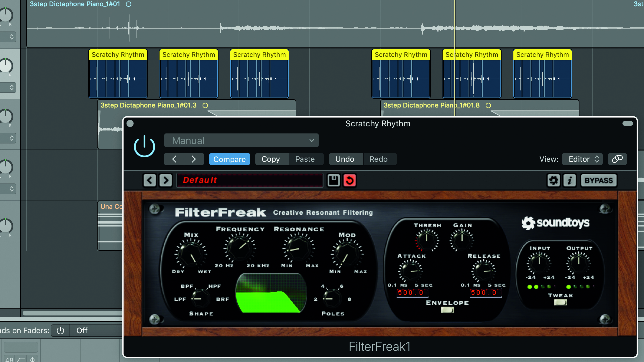Toggle the Tweak panel button
This screenshot has height=362, width=644.
pyautogui.click(x=561, y=303)
